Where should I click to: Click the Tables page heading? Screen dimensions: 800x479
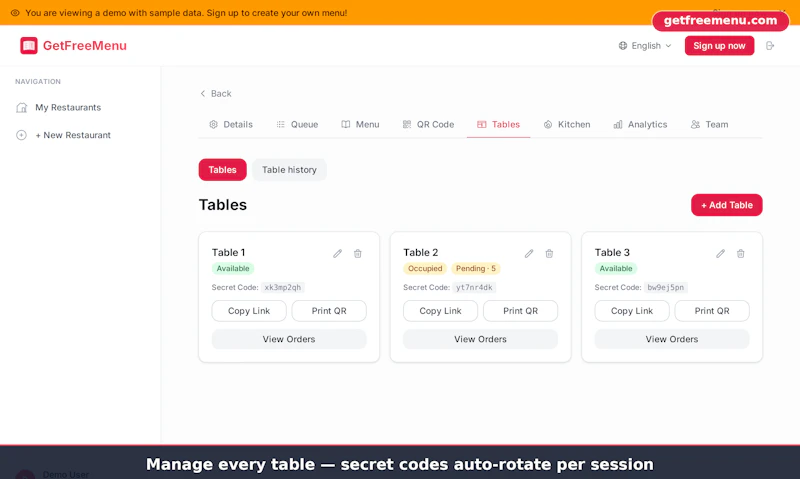222,205
